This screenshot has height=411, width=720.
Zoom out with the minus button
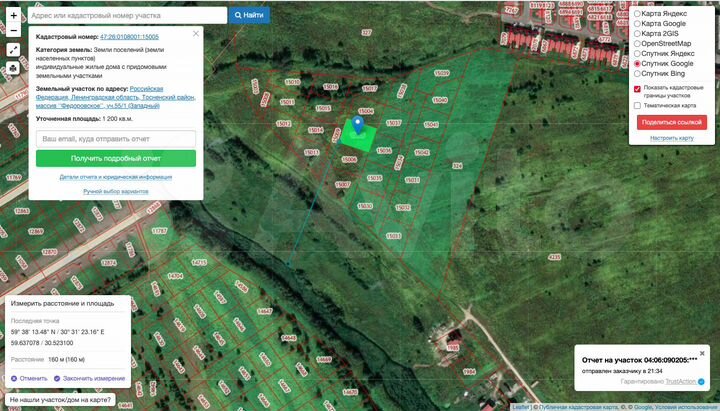click(13, 29)
